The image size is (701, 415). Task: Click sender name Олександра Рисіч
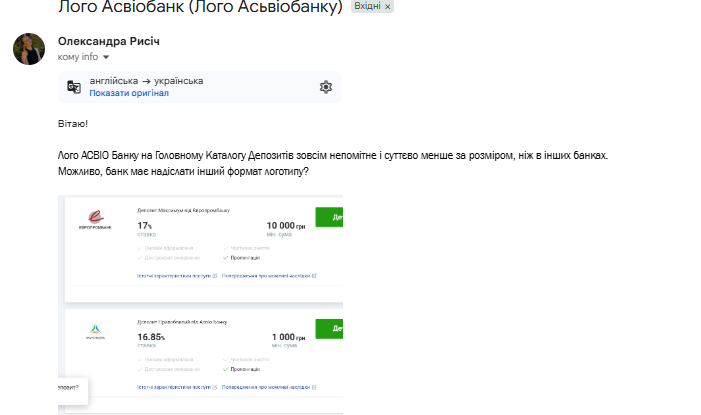click(x=109, y=41)
